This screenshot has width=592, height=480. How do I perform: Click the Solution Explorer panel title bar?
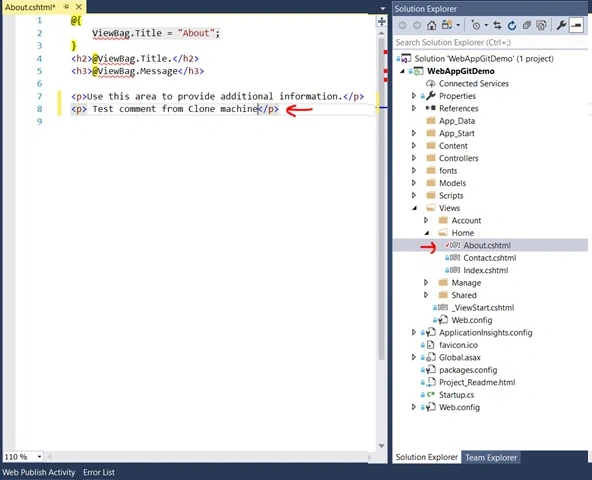tap(490, 8)
